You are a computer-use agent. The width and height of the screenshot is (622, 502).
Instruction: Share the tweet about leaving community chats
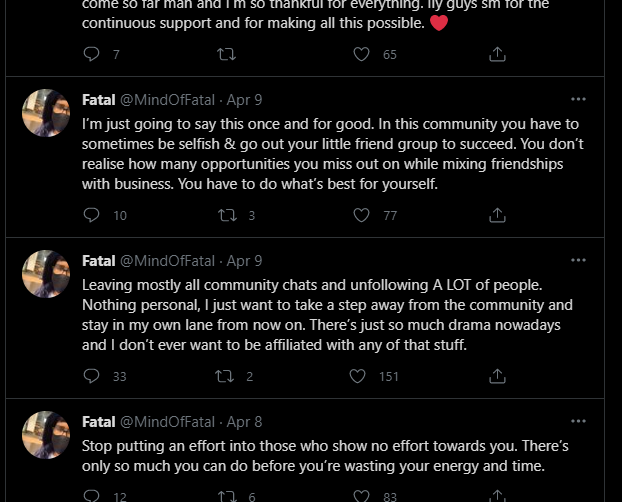tap(497, 376)
